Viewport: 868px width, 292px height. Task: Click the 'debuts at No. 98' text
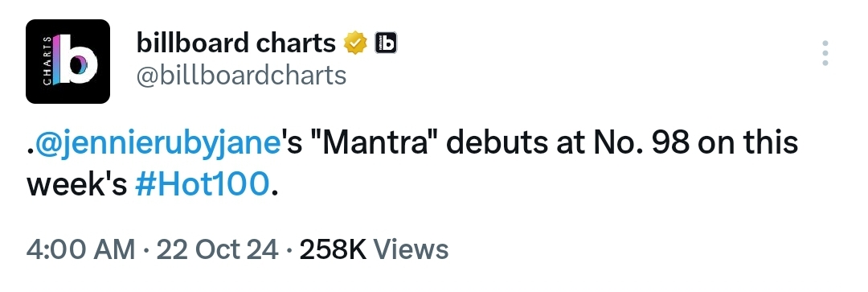(x=567, y=143)
